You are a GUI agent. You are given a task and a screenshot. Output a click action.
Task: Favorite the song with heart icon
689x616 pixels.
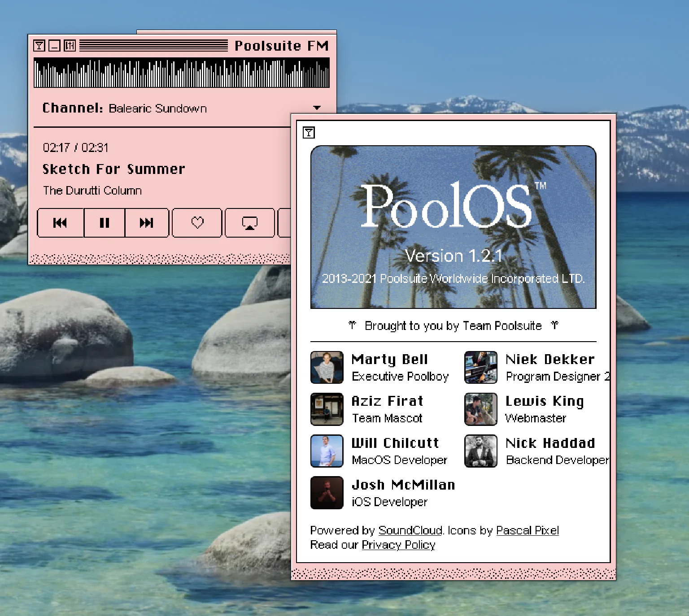(197, 223)
